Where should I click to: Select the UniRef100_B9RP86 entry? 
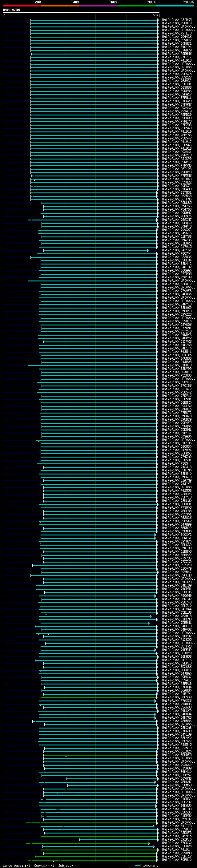[x=176, y=91]
